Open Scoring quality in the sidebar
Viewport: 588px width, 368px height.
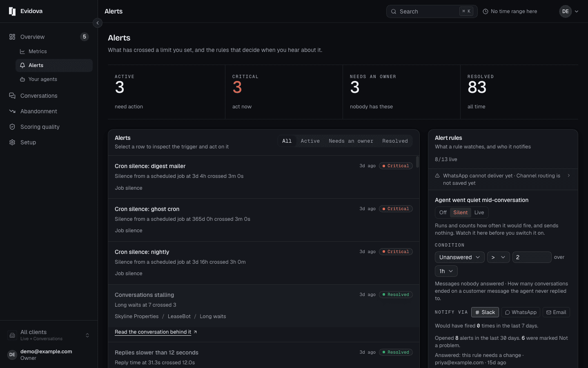[49, 127]
